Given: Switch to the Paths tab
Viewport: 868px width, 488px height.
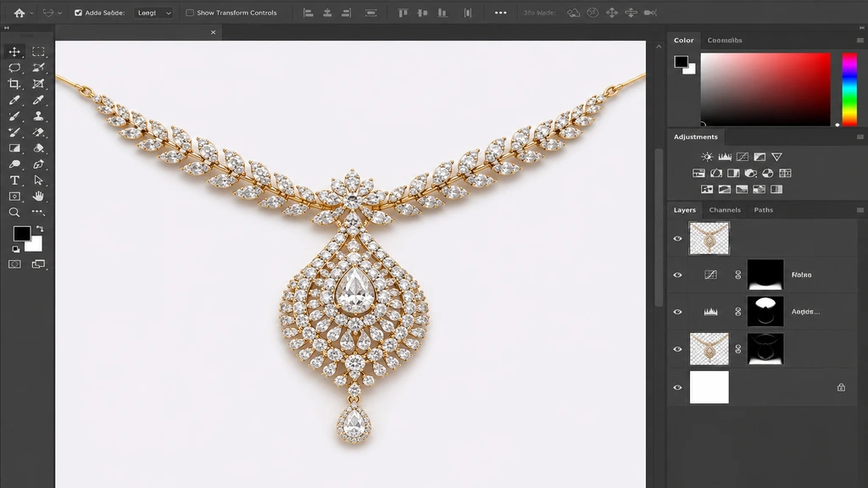Looking at the screenshot, I should coord(764,210).
